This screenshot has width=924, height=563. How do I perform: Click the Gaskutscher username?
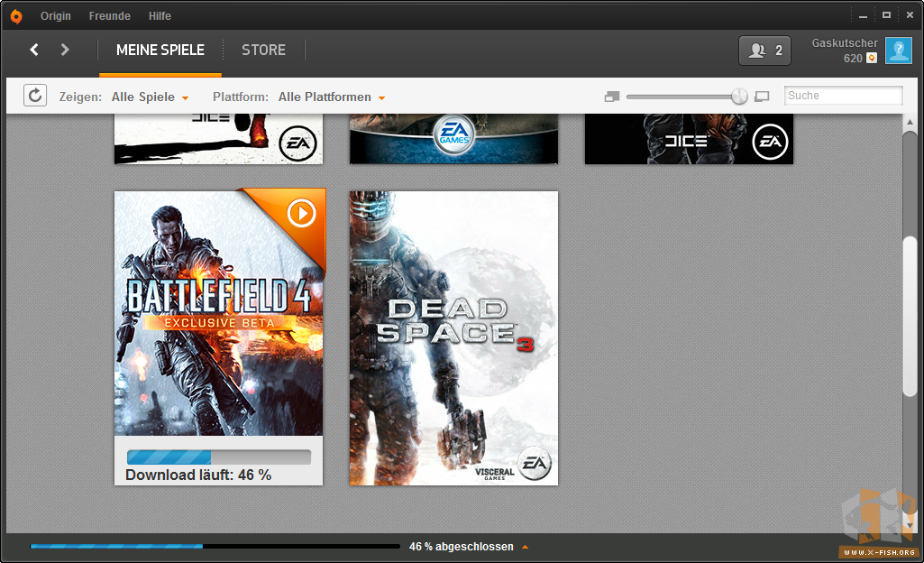pyautogui.click(x=845, y=43)
